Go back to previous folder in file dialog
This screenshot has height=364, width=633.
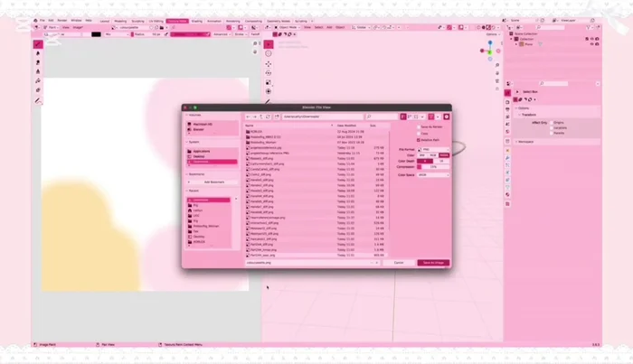[248, 117]
